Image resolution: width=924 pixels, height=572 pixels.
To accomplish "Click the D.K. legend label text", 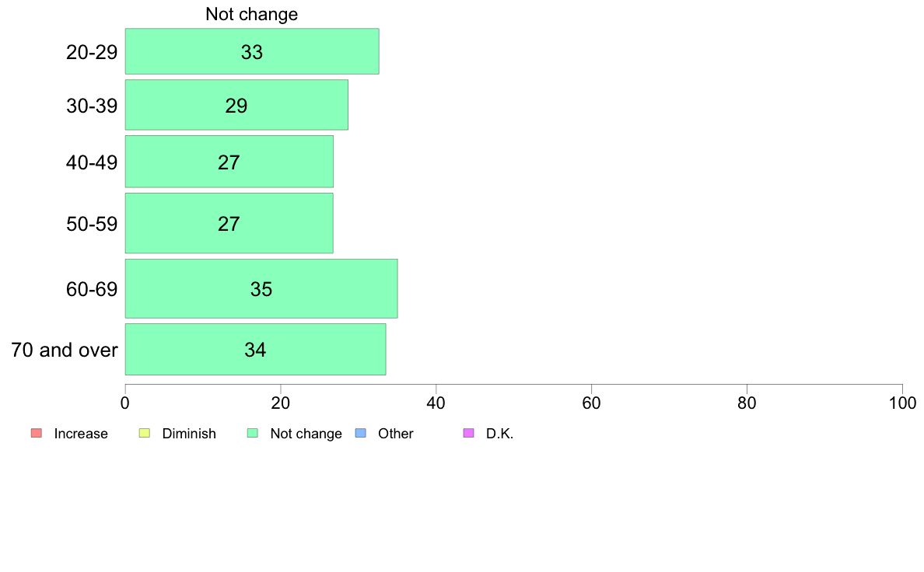I will (x=499, y=434).
